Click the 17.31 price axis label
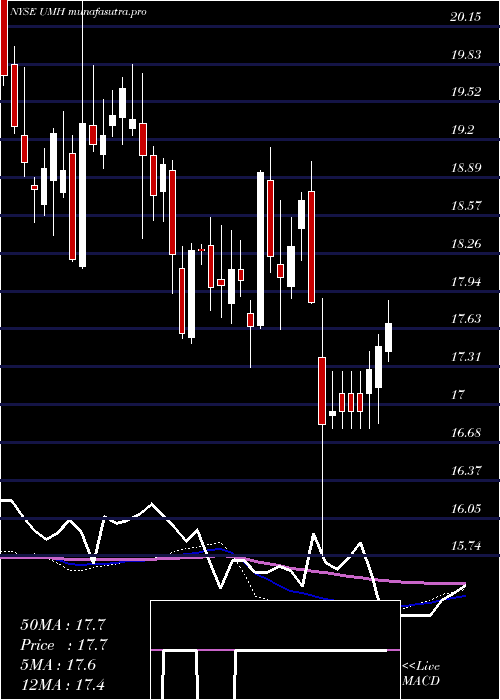Screen dimensions: 500x700 coord(466,357)
